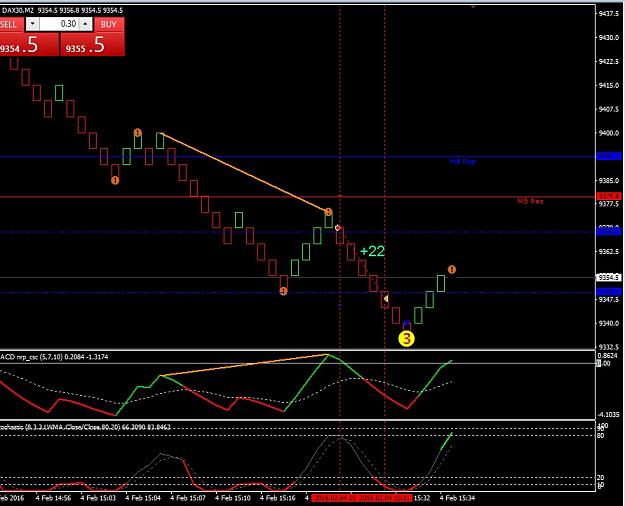Click the MACD nrp_csc (5,7,10) indicator label
Screen dimensions: 625x506
(x=54, y=357)
